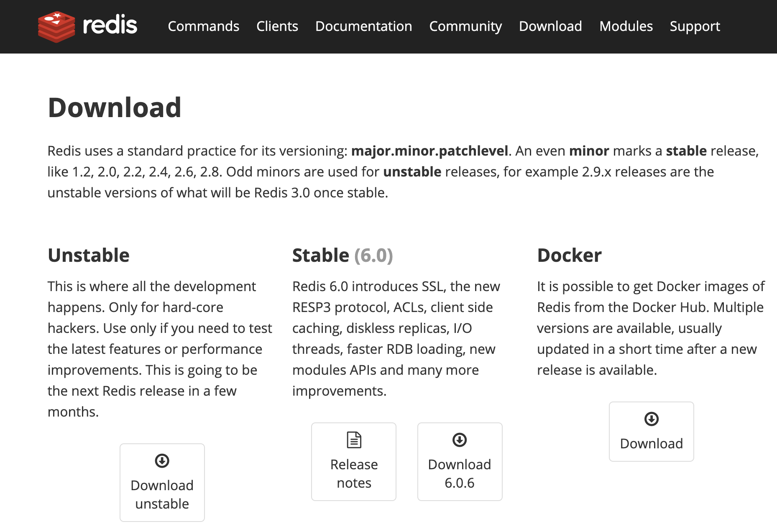
Task: Click the Redis cube logo icon
Action: click(56, 27)
